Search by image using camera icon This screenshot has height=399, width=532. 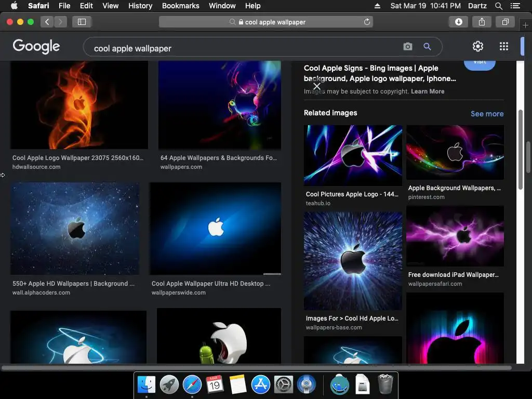pos(408,46)
